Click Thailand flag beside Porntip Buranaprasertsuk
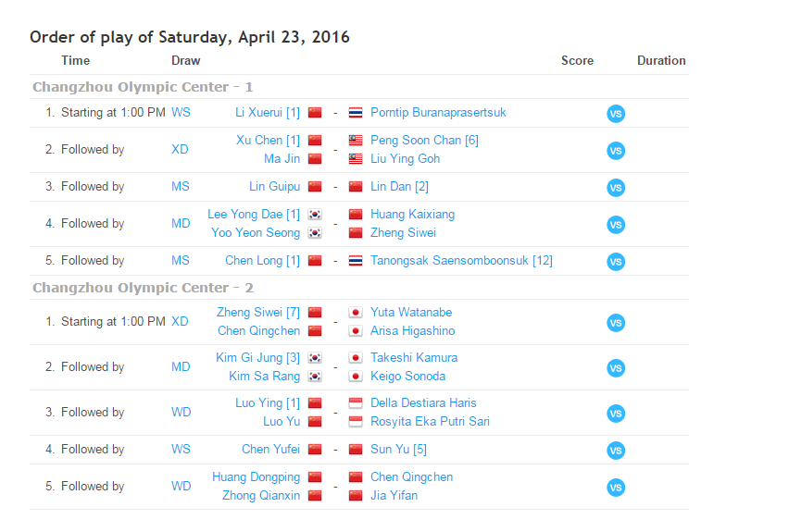Image resolution: width=789 pixels, height=532 pixels. pyautogui.click(x=356, y=113)
